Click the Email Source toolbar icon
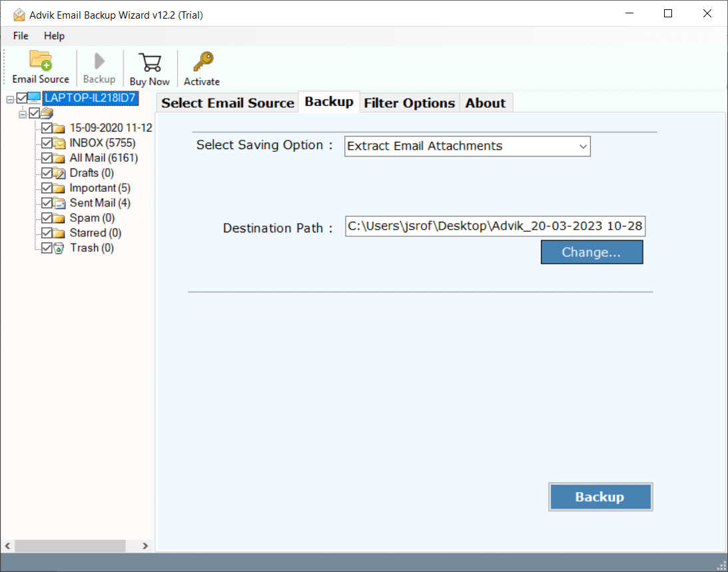 coord(41,60)
